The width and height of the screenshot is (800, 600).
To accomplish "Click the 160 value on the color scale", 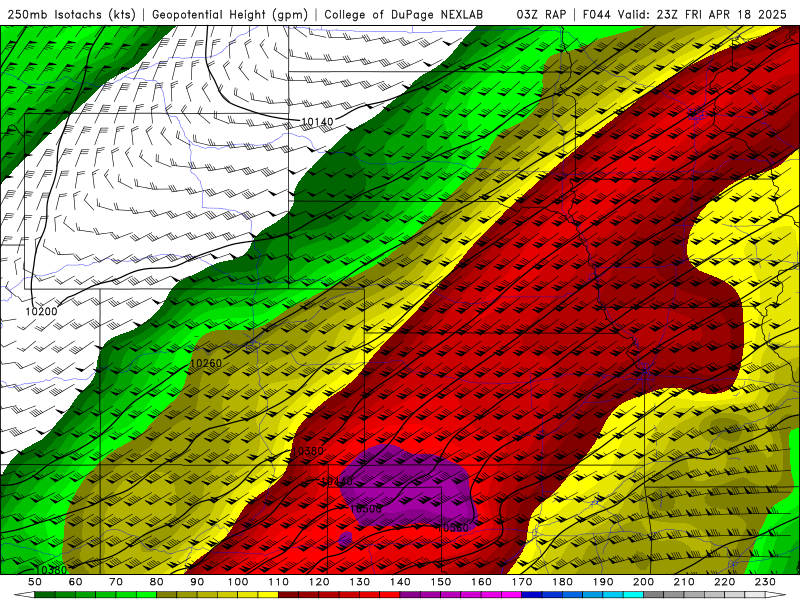I will click(x=481, y=582).
